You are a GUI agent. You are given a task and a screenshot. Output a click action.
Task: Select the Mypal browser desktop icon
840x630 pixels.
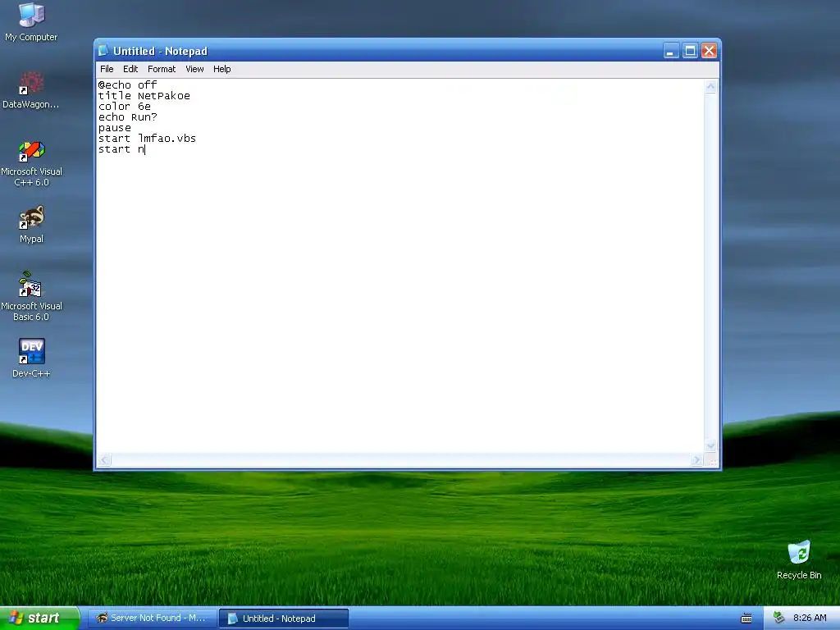click(x=31, y=224)
